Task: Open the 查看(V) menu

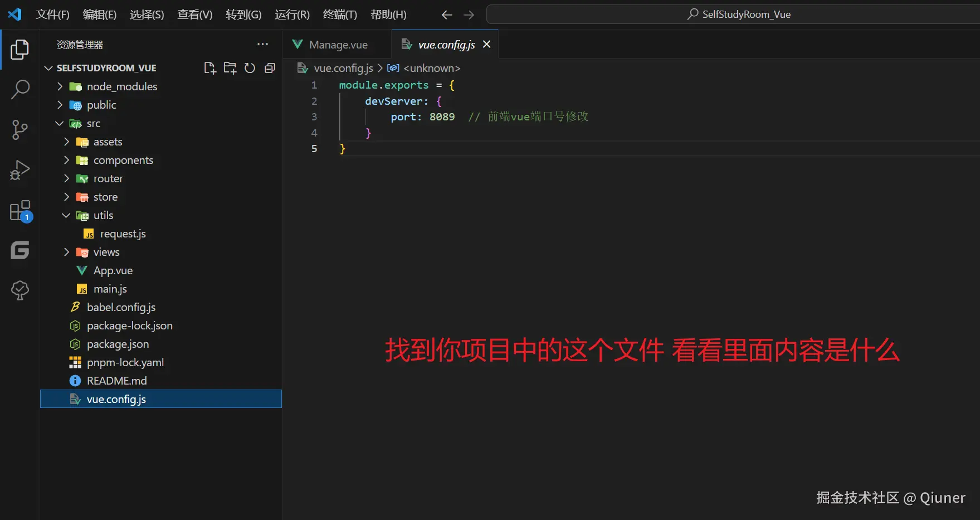Action: pyautogui.click(x=195, y=14)
